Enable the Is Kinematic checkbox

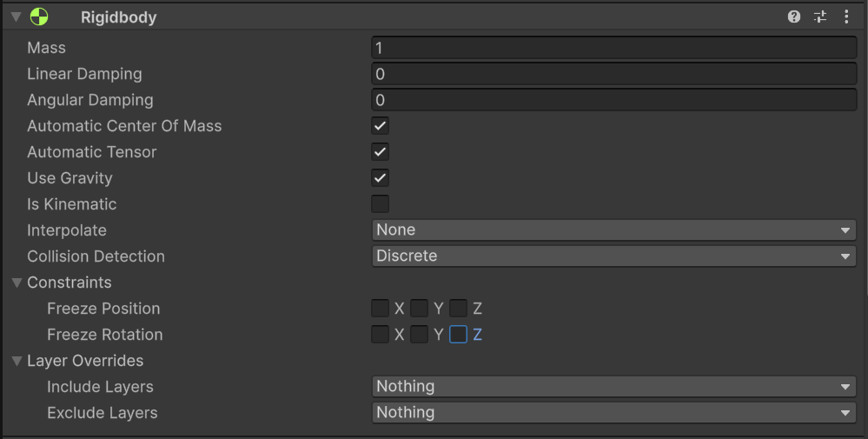click(380, 204)
